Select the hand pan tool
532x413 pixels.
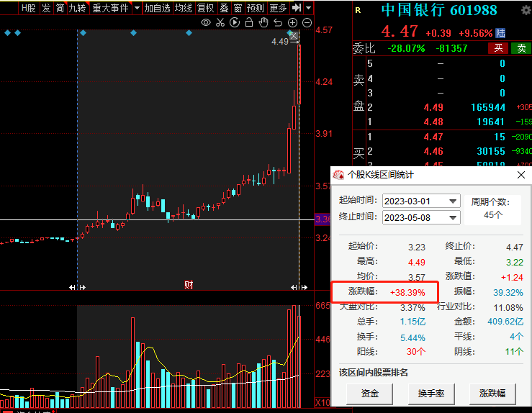click(x=263, y=23)
